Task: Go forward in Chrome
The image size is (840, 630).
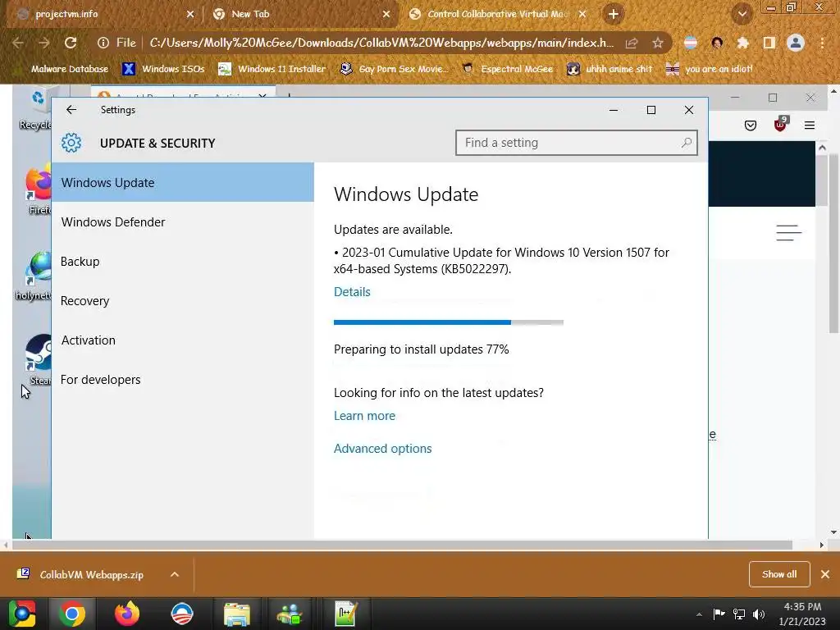Action: pyautogui.click(x=44, y=43)
